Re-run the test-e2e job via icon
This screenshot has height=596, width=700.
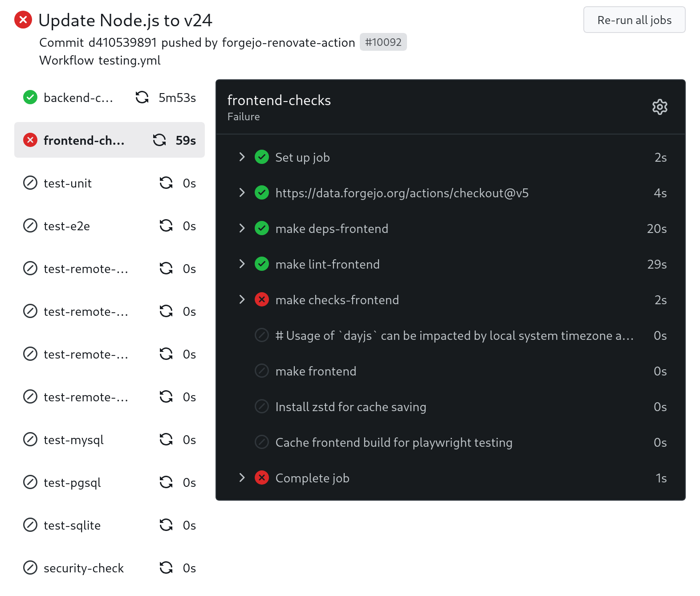click(166, 225)
